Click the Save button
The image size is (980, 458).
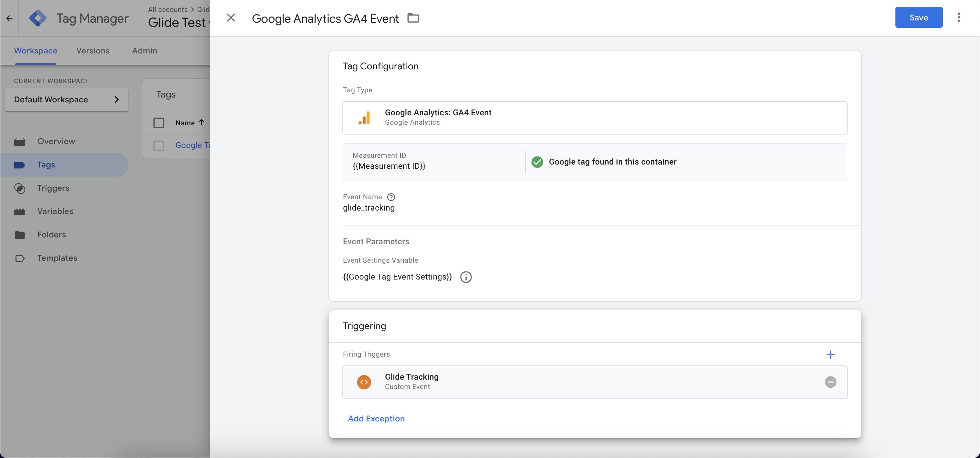pyautogui.click(x=918, y=17)
